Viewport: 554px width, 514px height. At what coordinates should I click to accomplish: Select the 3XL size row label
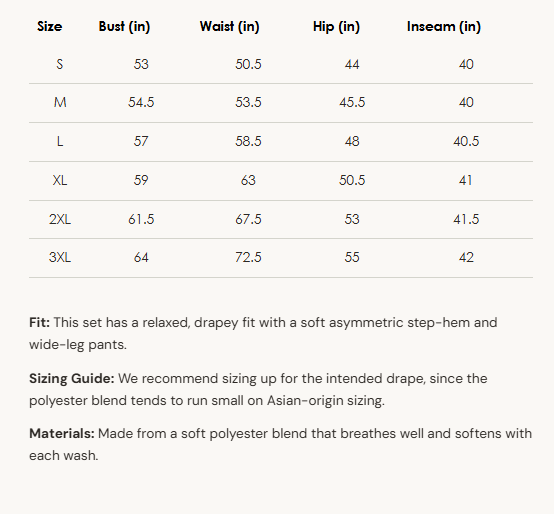click(60, 257)
